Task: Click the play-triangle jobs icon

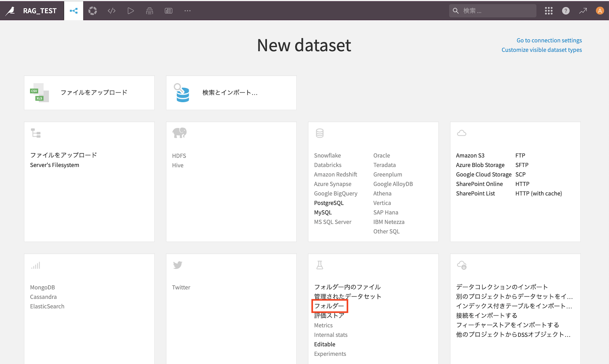Action: click(x=130, y=11)
